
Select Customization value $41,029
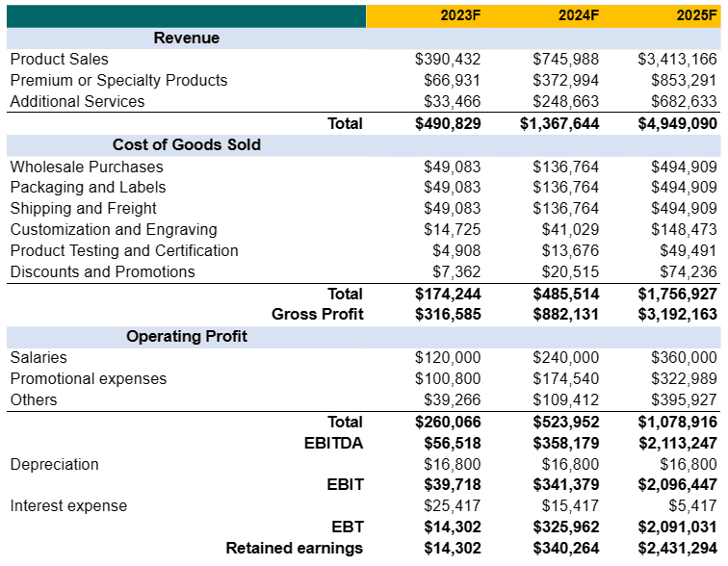(x=570, y=230)
